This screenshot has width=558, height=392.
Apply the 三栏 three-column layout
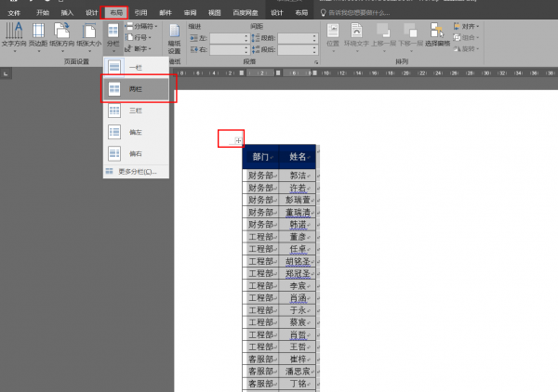[x=135, y=110]
